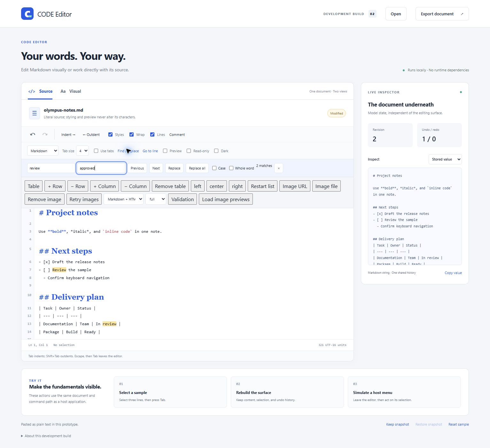Click the undo arrow icon
This screenshot has width=490, height=448.
click(x=33, y=135)
